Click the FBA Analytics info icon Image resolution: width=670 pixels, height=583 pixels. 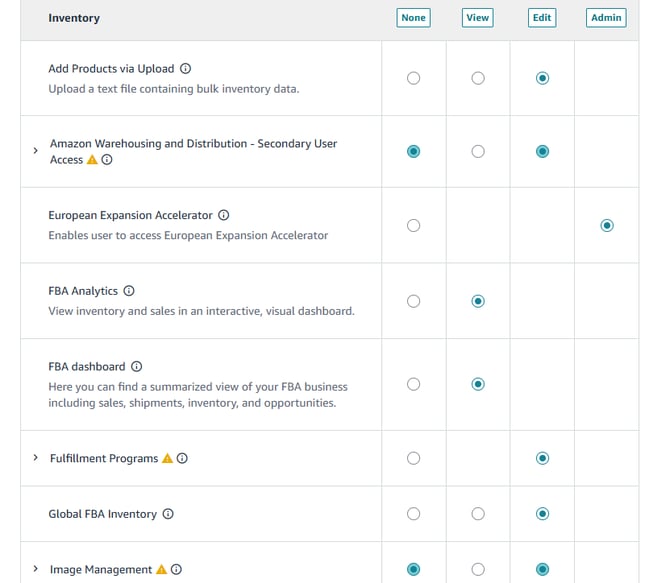tap(129, 291)
